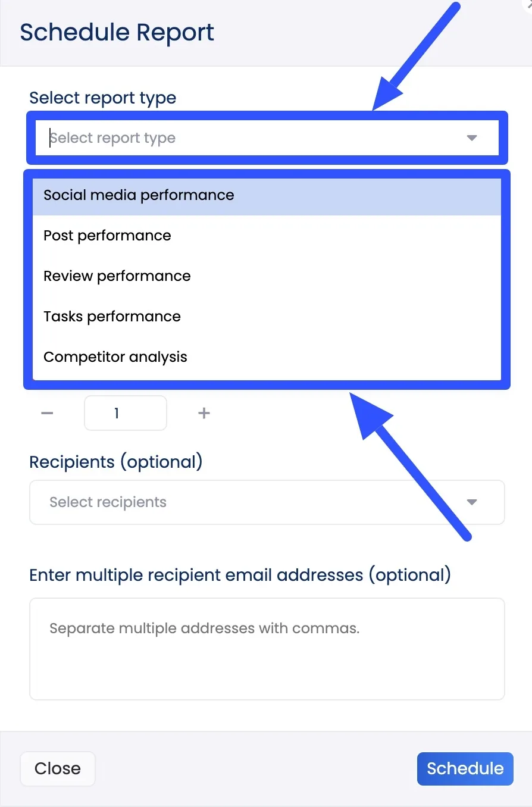Image resolution: width=532 pixels, height=807 pixels.
Task: Increase the count using the plus stepper
Action: click(x=204, y=412)
